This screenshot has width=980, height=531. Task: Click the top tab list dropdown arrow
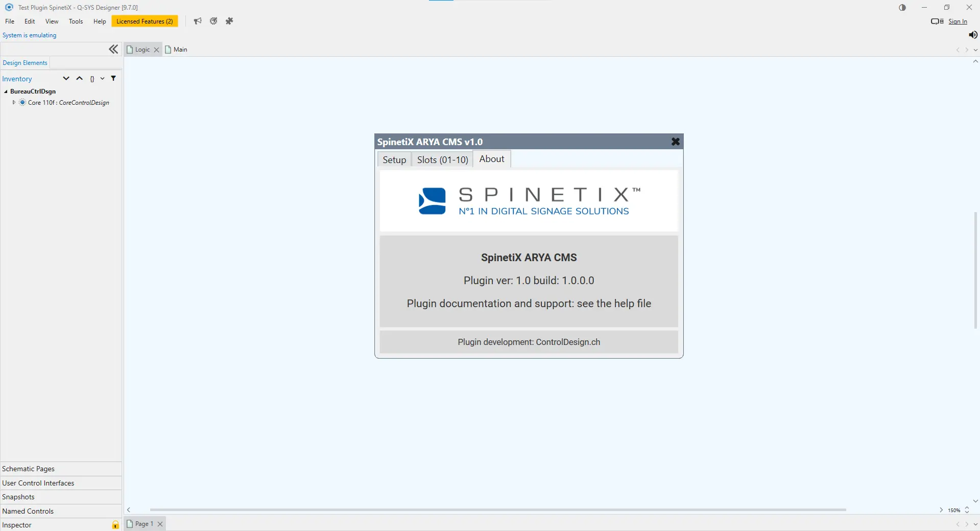[x=975, y=50]
